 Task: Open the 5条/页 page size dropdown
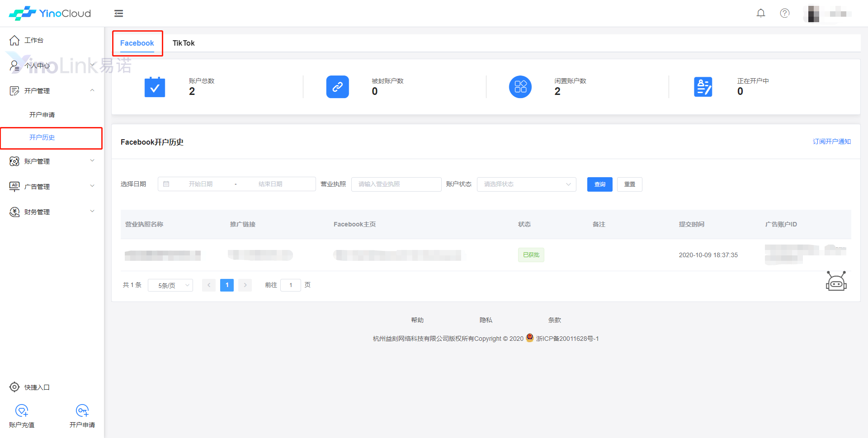click(x=170, y=285)
